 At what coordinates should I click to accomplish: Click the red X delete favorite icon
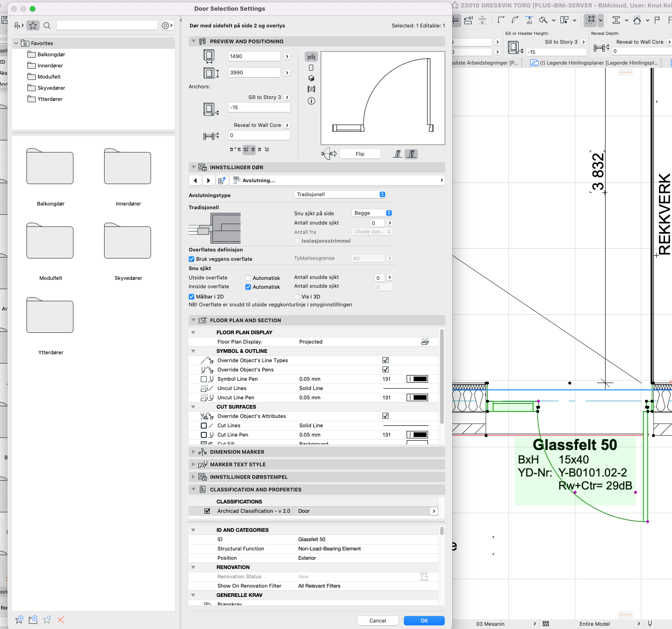click(x=61, y=620)
